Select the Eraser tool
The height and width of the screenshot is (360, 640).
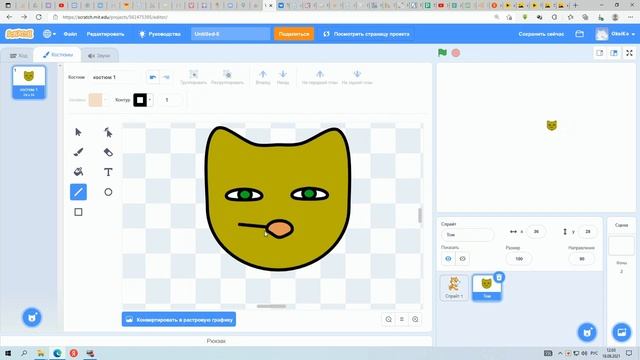[x=108, y=152]
